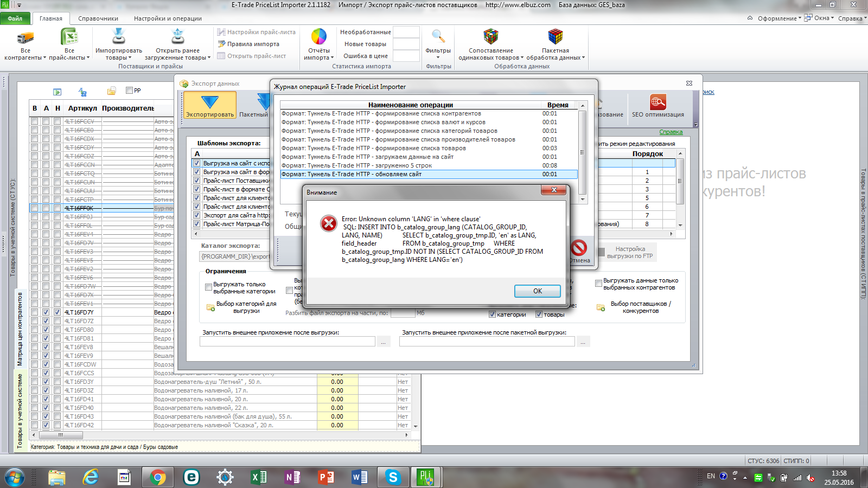Uncheck the 'Экспорт для сайта http' template checkbox
This screenshot has width=868, height=488.
(x=197, y=215)
